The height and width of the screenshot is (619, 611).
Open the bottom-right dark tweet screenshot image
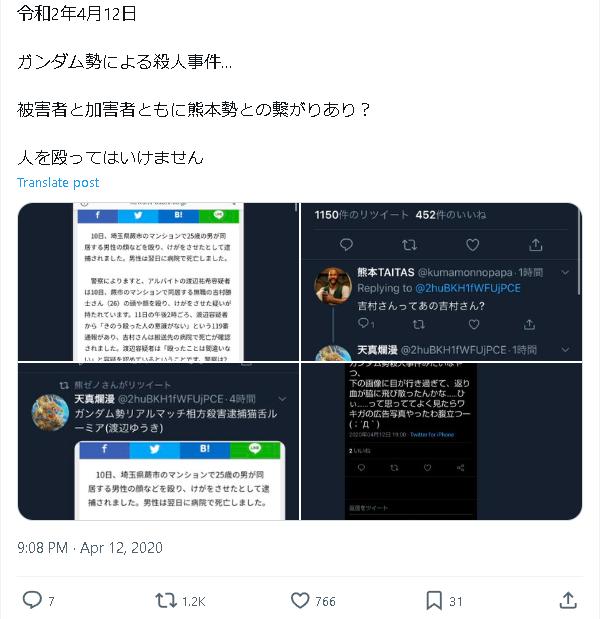tap(441, 441)
